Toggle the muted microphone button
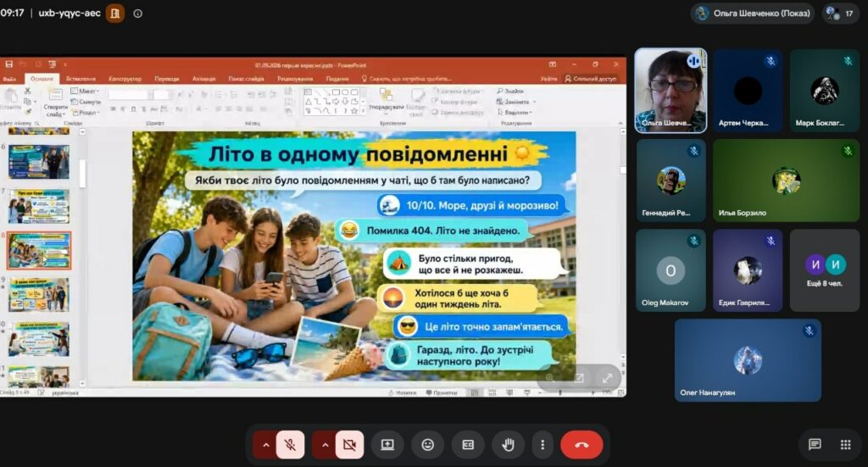 (x=290, y=444)
